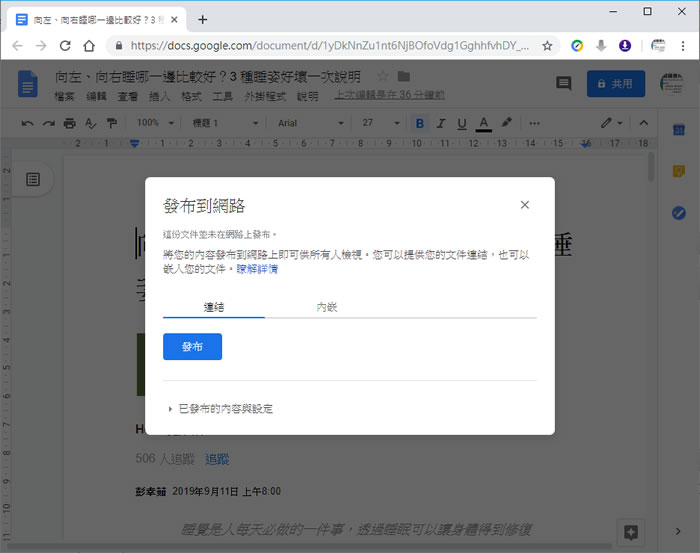
Task: Open the Google account avatar
Action: tap(672, 84)
